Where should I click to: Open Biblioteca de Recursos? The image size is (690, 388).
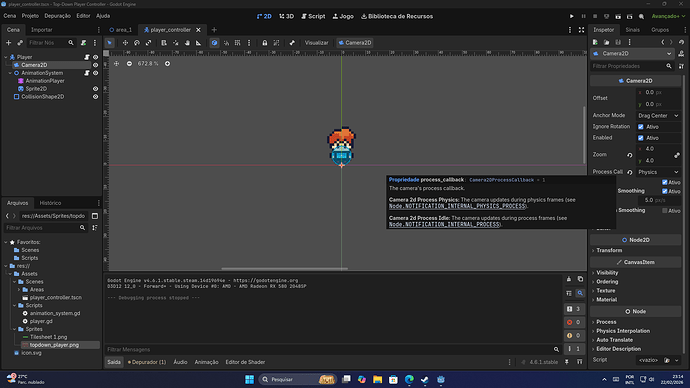tap(397, 16)
